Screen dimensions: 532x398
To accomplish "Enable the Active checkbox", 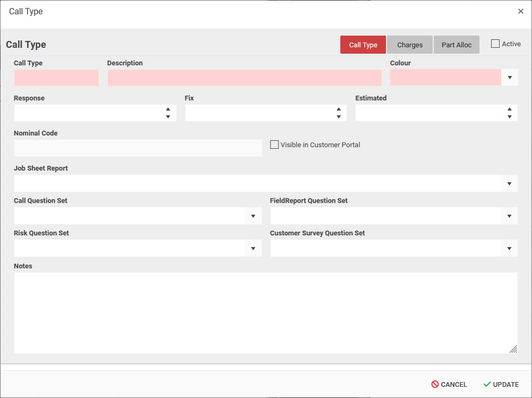I will (495, 44).
